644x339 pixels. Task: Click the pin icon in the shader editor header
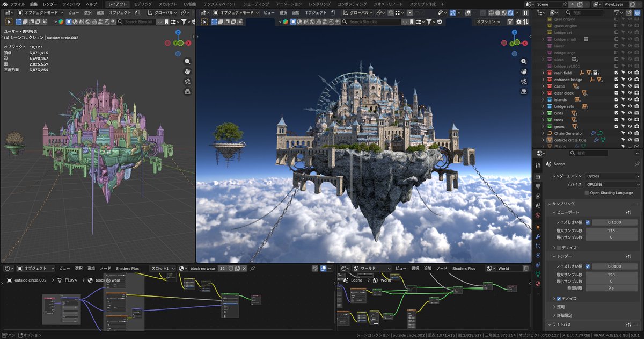[252, 268]
